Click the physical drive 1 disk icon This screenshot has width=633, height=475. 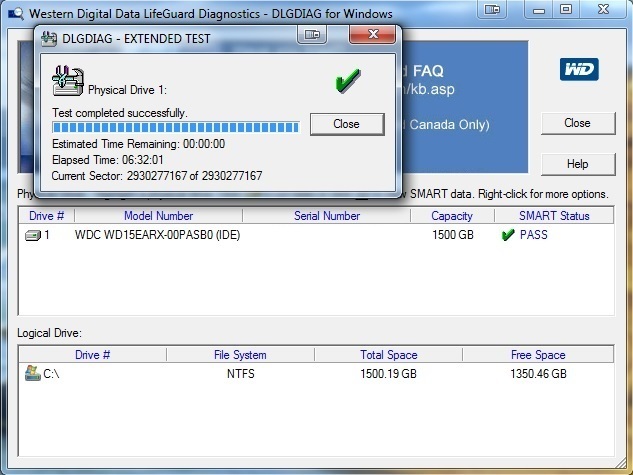click(33, 235)
